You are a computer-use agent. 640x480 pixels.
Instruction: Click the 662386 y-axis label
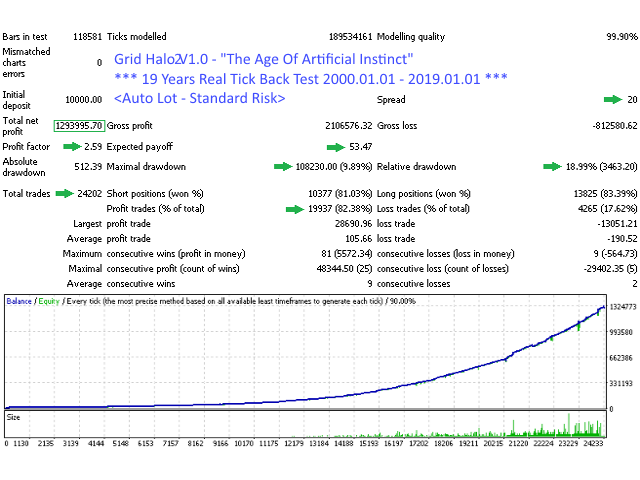tap(621, 358)
